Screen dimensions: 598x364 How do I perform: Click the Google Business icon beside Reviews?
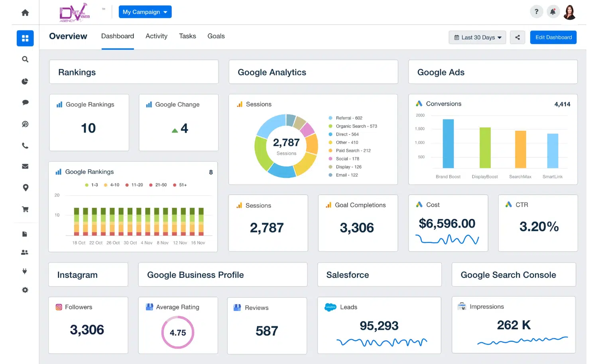(237, 307)
